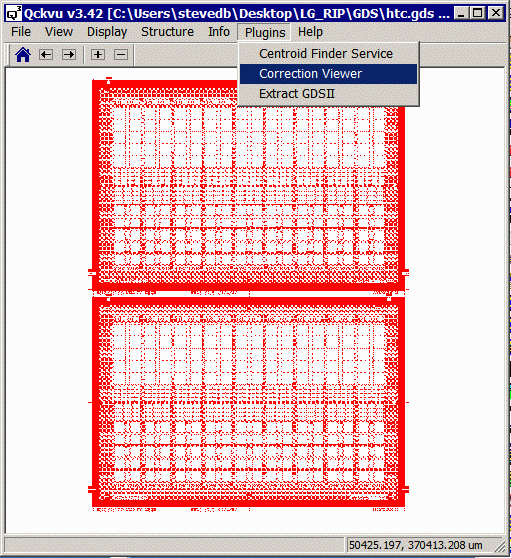
Task: Open the Display menu
Action: click(x=107, y=32)
